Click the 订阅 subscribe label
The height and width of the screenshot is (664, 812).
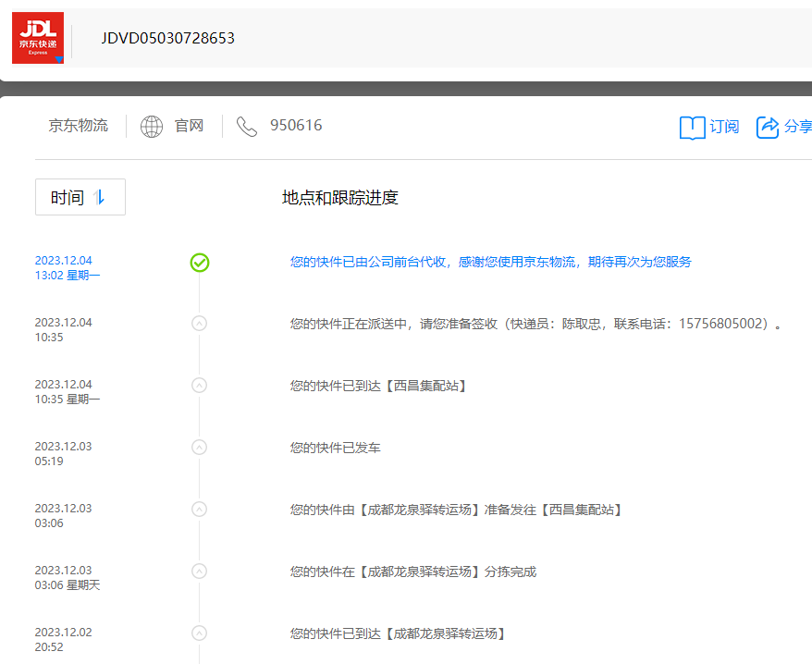[x=724, y=127]
